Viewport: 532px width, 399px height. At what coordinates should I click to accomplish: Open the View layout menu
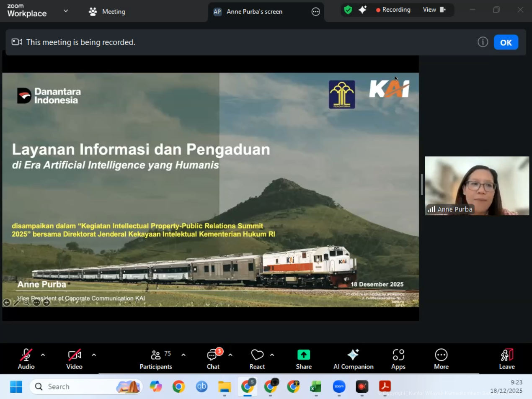(x=434, y=10)
